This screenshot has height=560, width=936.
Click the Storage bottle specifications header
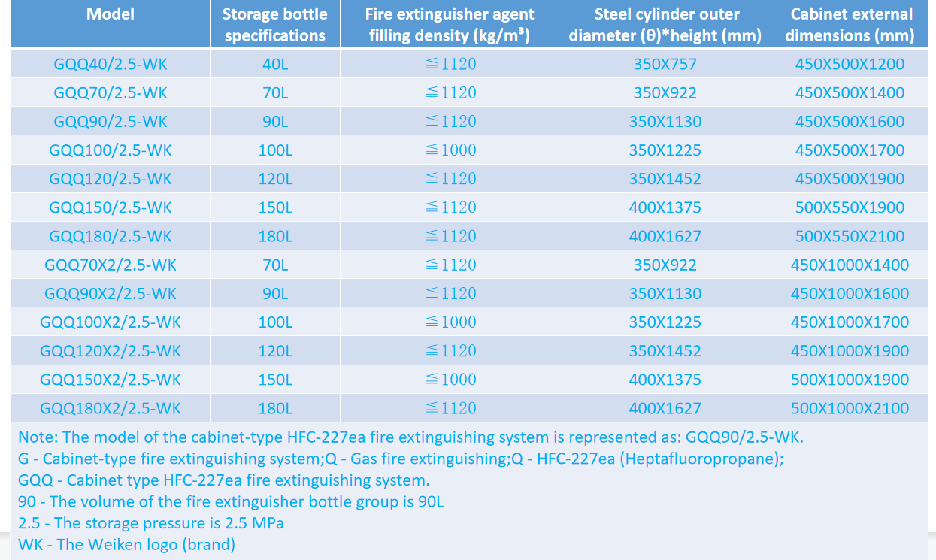tap(274, 25)
